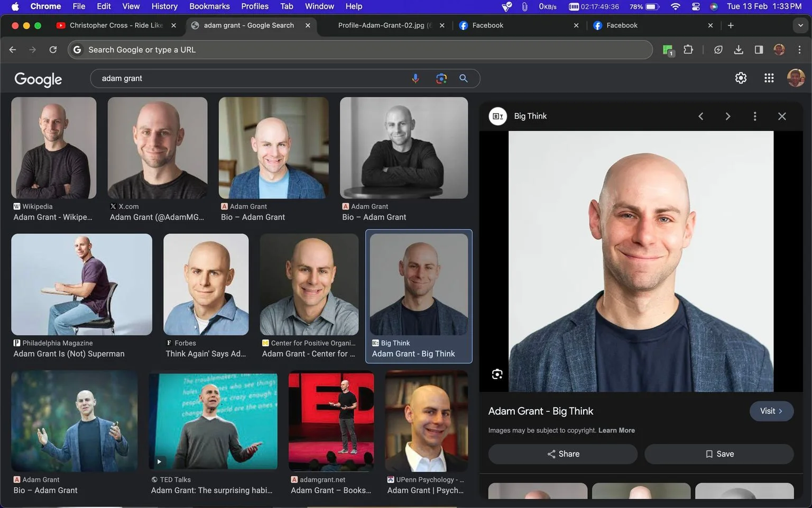
Task: Open a new browser tab
Action: 731,25
